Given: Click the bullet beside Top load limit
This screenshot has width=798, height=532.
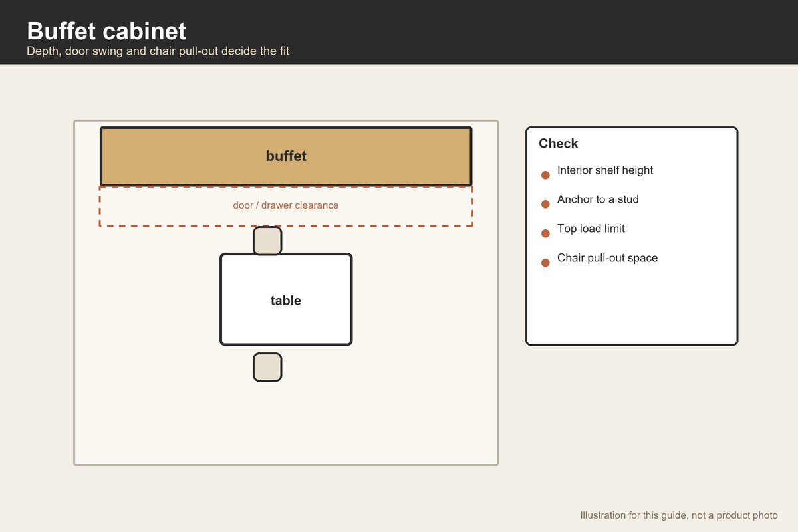Looking at the screenshot, I should coord(545,233).
